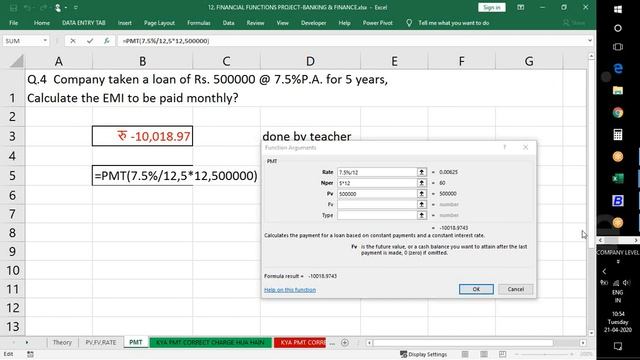Click the empty Fv input field
The width and height of the screenshot is (640, 360).
point(377,204)
